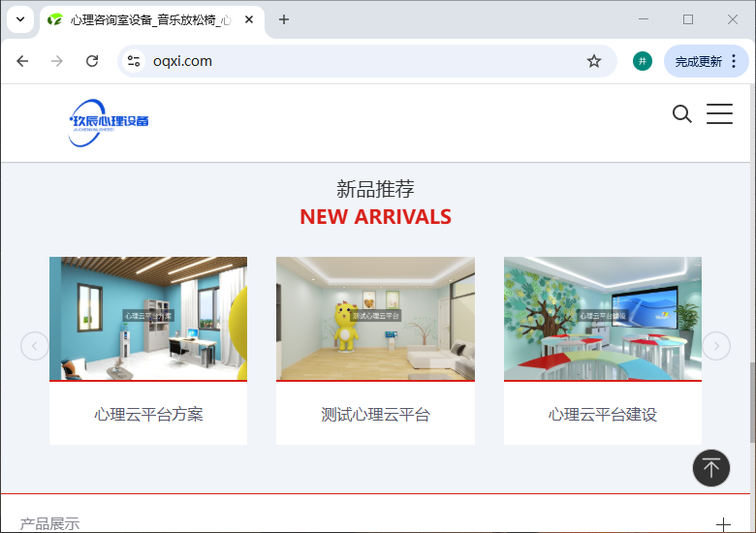The width and height of the screenshot is (756, 533).
Task: Click the browser forward arrow
Action: [x=57, y=61]
